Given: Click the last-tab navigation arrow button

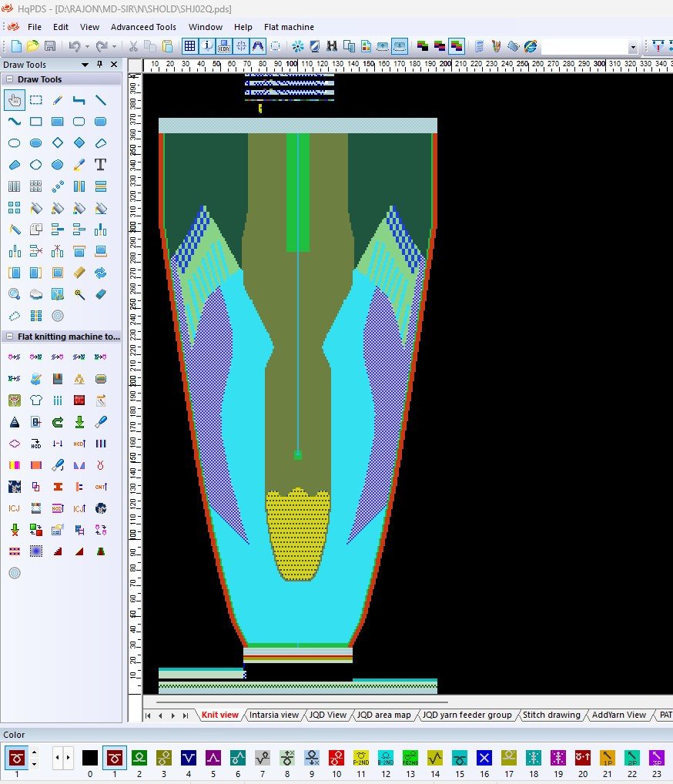Looking at the screenshot, I should click(x=186, y=715).
